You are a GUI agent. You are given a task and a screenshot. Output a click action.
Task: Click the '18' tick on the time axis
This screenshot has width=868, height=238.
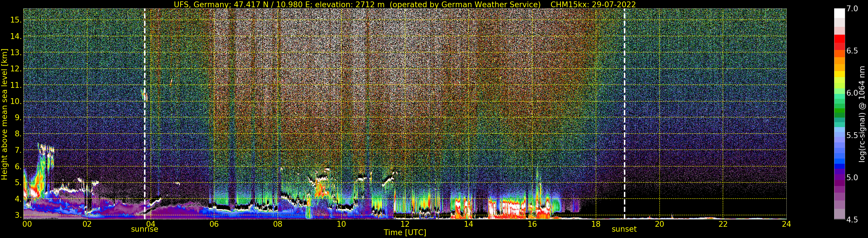[596, 224]
